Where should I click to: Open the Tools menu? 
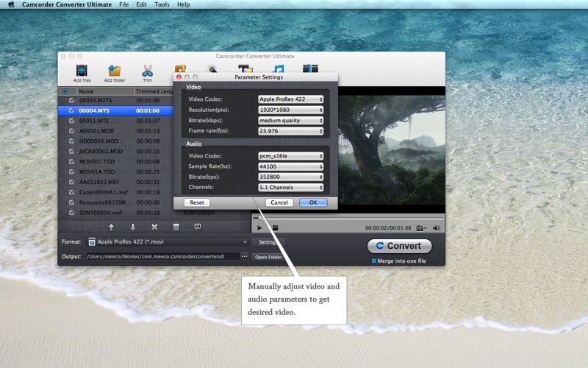162,4
